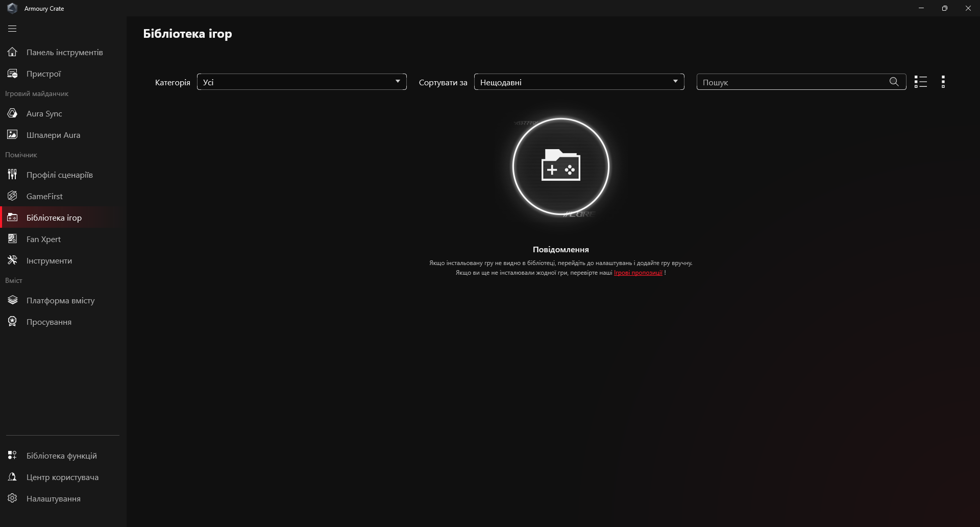Viewport: 980px width, 527px height.
Task: Close the Armoury Crate window
Action: (968, 8)
